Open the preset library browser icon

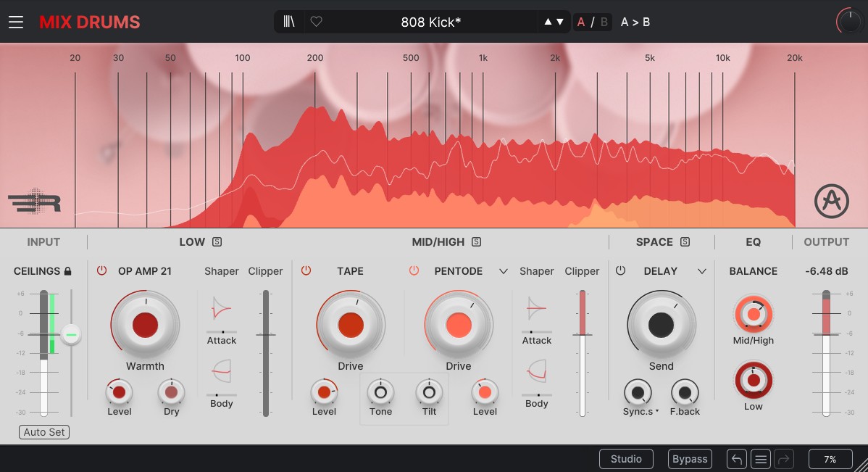click(289, 22)
